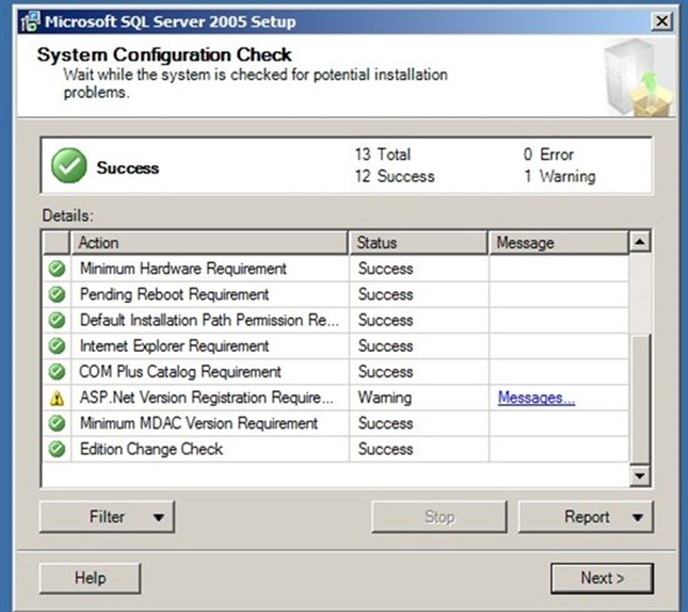Select the 'COM Plus Catalog Requirement' row text
This screenshot has height=612, width=688.
[x=180, y=372]
